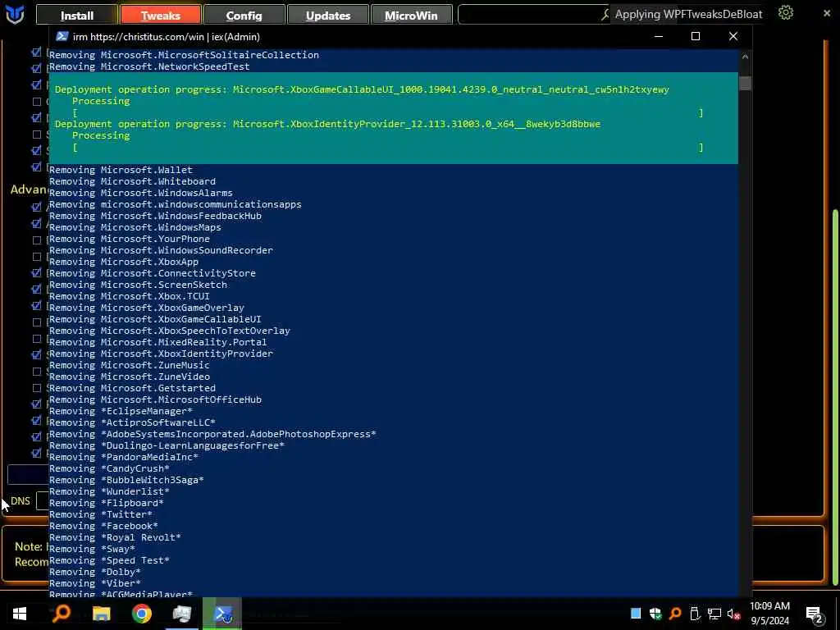Open network status tray icon

click(714, 614)
